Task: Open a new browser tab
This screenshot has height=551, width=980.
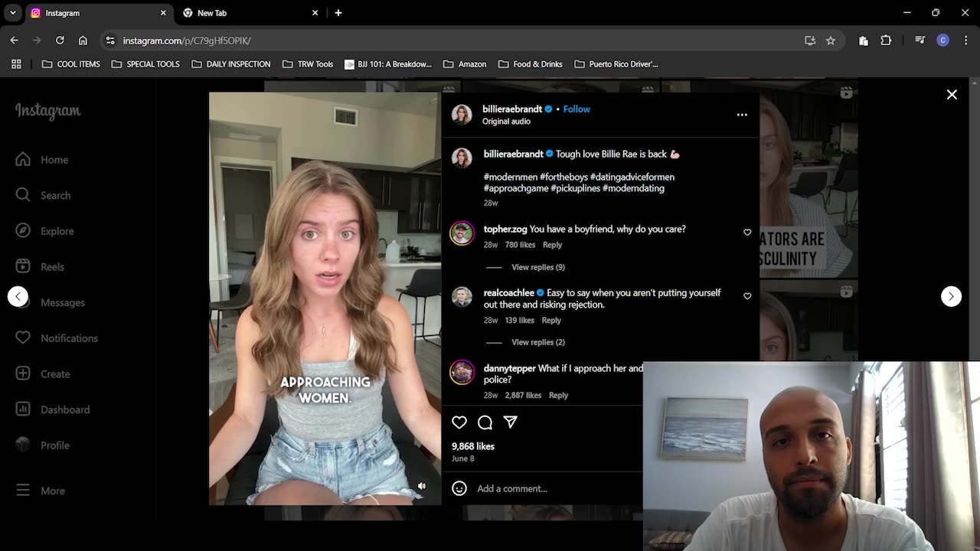Action: coord(338,13)
